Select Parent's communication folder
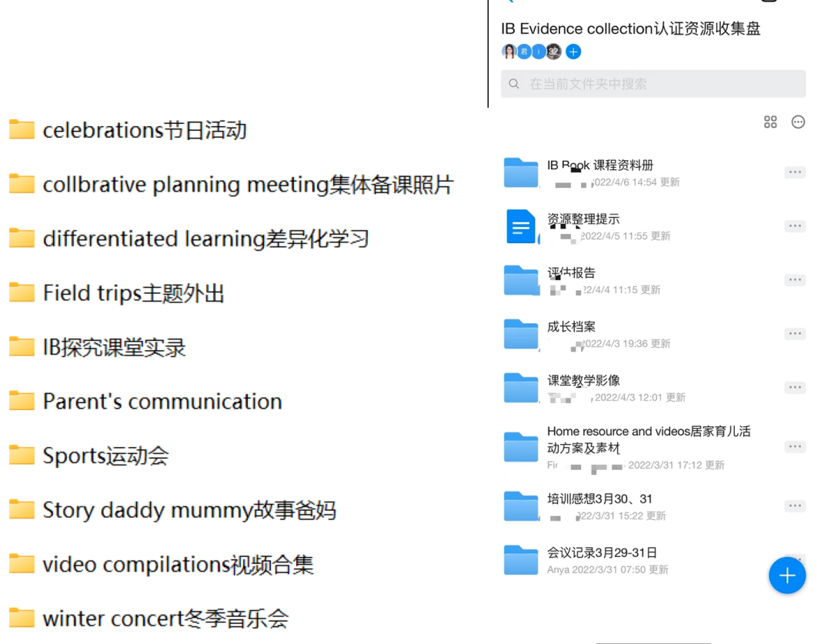 pos(162,402)
